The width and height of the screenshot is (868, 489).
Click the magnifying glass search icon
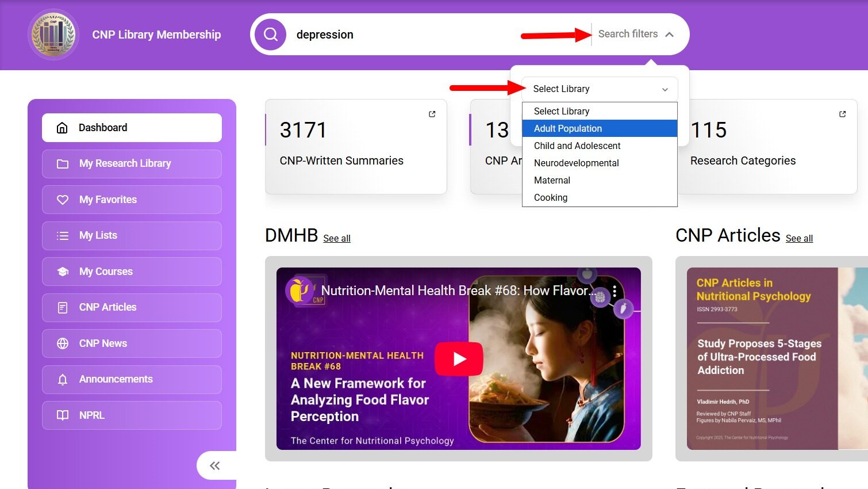click(x=271, y=35)
